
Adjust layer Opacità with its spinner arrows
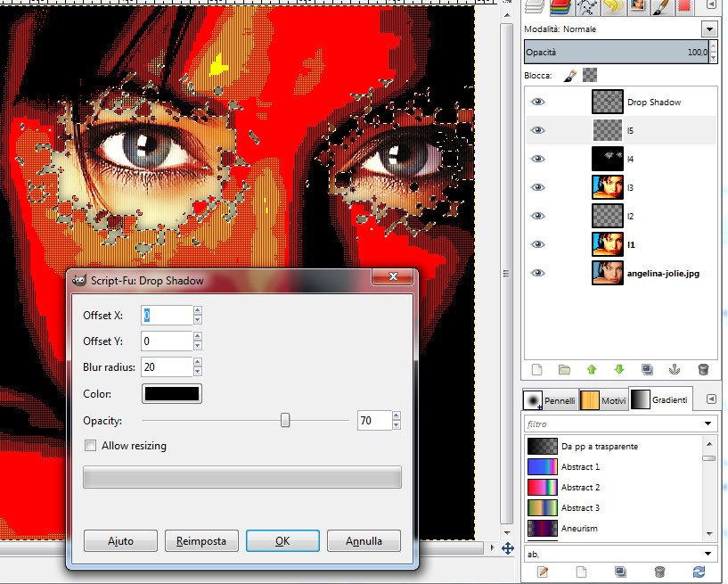click(713, 52)
